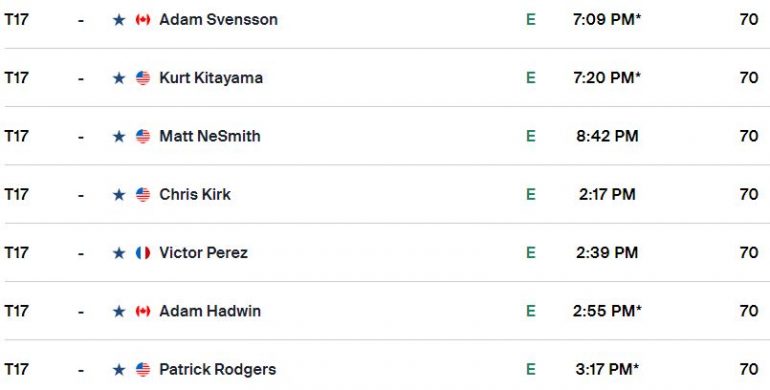This screenshot has height=390, width=770.
Task: Toggle the star beside Kurt Kitayama
Action: pyautogui.click(x=119, y=78)
